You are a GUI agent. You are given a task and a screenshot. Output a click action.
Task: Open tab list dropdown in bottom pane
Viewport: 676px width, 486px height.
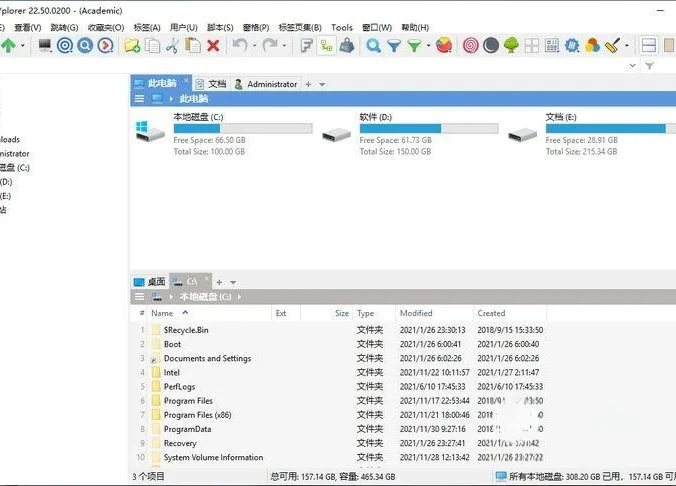(233, 282)
